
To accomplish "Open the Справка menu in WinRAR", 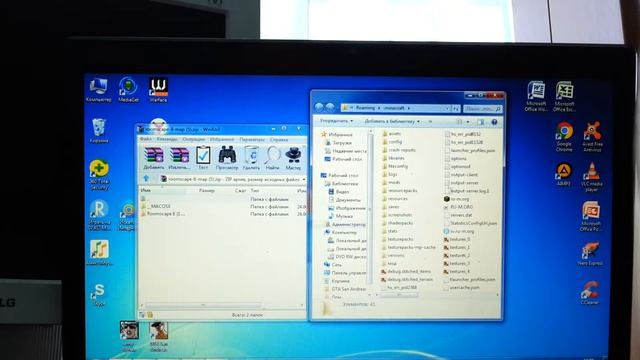I will coord(279,140).
